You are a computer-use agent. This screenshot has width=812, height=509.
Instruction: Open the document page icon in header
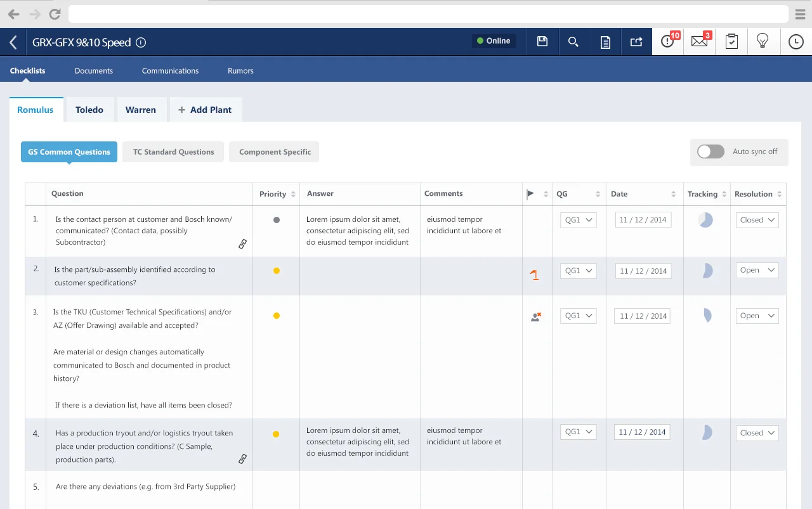coord(606,42)
